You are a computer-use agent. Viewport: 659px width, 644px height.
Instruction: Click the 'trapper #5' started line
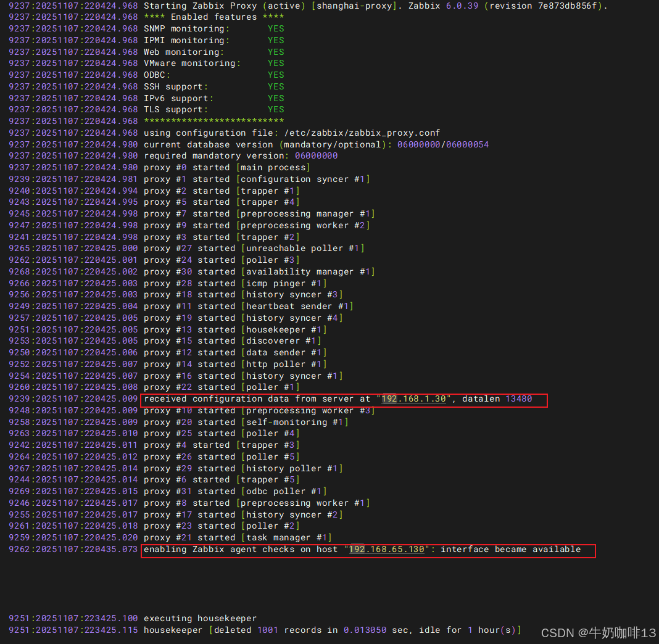point(154,479)
